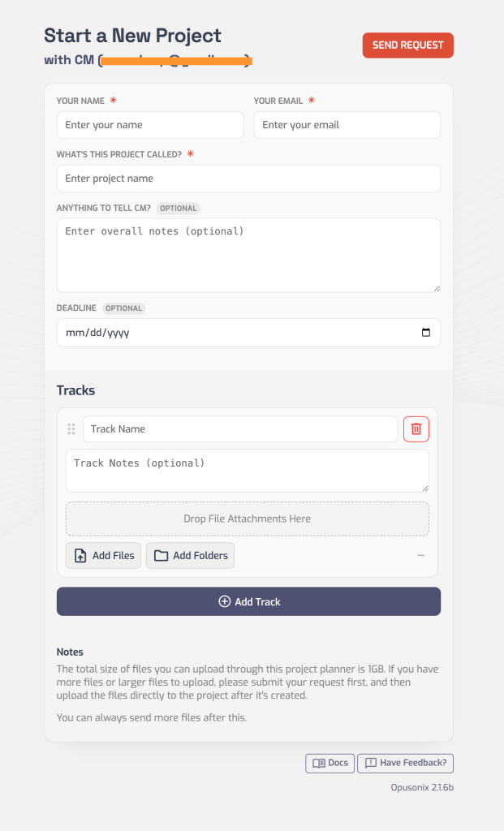Click into the Your Email field
The width and height of the screenshot is (504, 831).
click(347, 125)
